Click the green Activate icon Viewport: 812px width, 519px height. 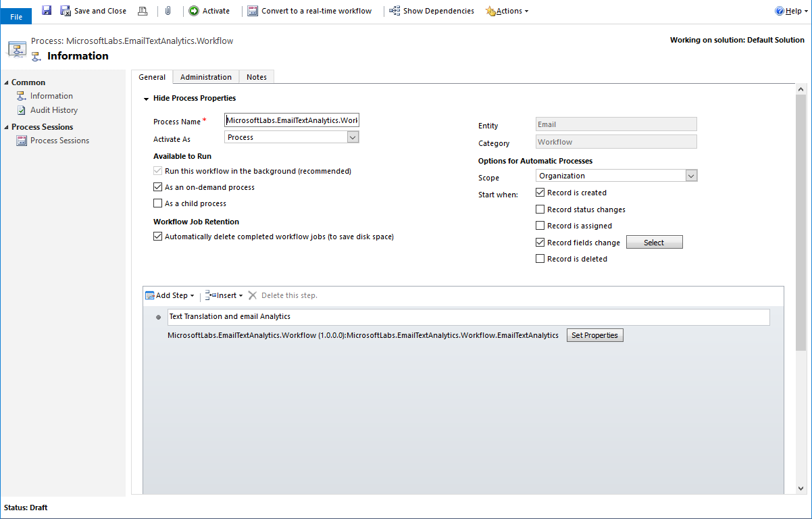[x=194, y=11]
